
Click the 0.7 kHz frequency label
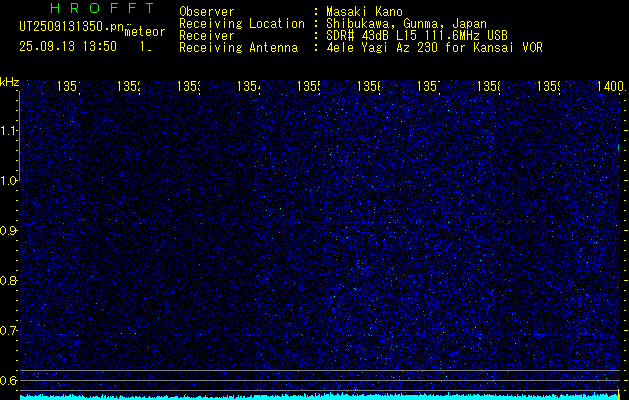point(9,331)
